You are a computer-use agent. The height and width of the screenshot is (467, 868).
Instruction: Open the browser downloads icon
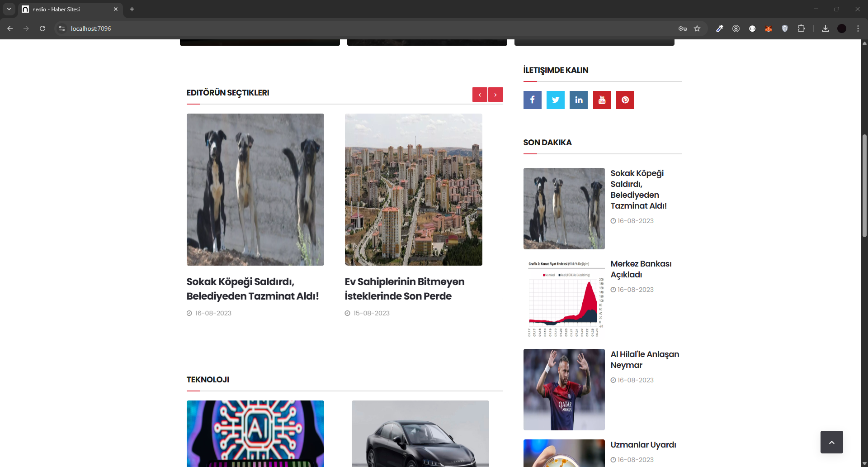point(825,29)
